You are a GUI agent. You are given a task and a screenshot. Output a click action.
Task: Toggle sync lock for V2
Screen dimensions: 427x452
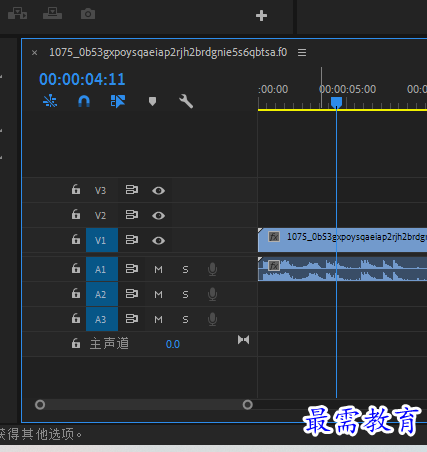coord(132,215)
